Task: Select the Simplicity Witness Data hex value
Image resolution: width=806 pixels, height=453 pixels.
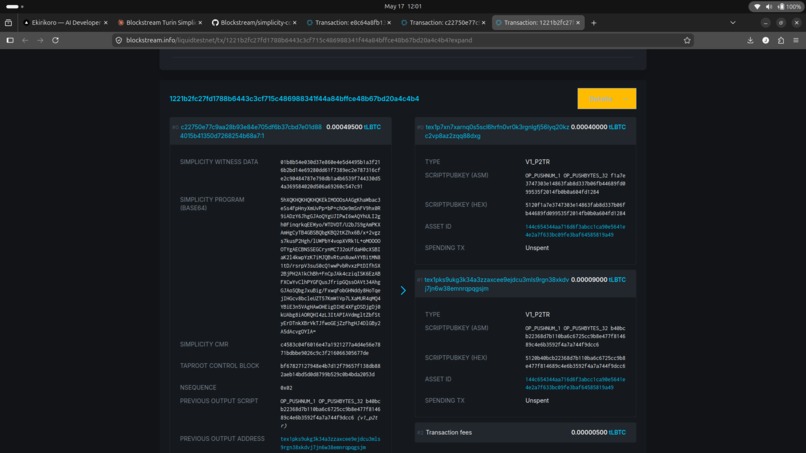Action: 331,174
